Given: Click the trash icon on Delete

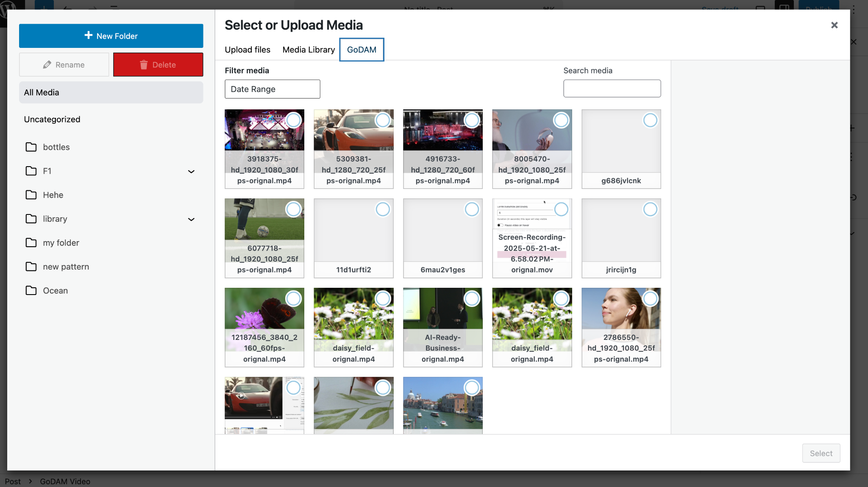Looking at the screenshot, I should coord(144,65).
